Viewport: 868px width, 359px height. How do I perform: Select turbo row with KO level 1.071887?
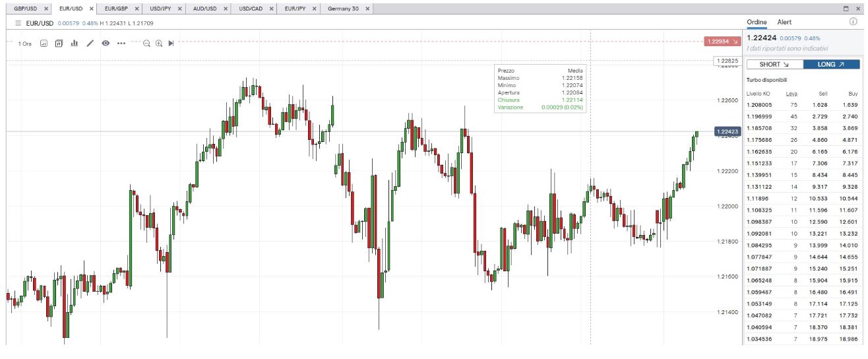(802, 269)
